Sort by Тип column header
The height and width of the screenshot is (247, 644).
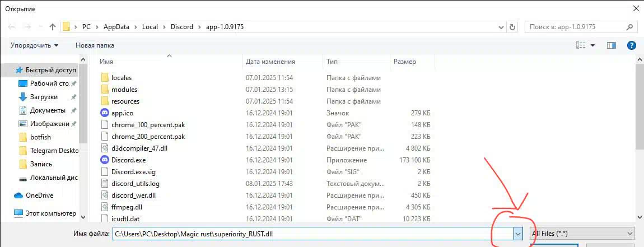point(332,62)
